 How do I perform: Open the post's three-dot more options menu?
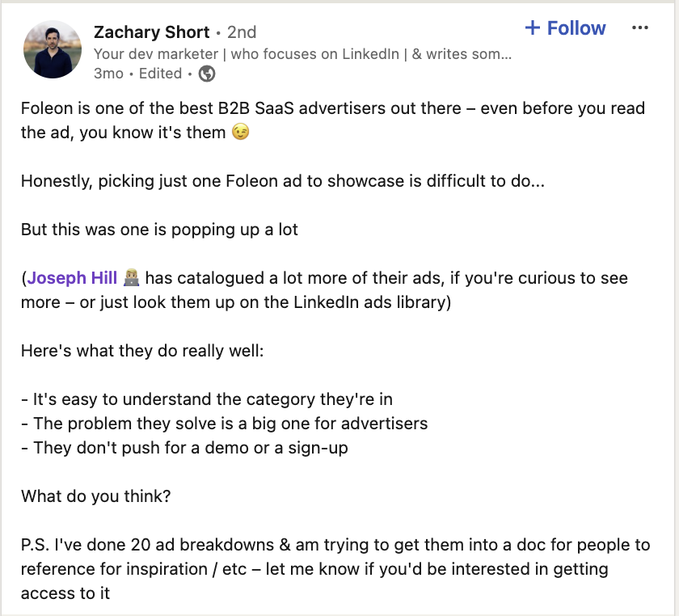[639, 28]
